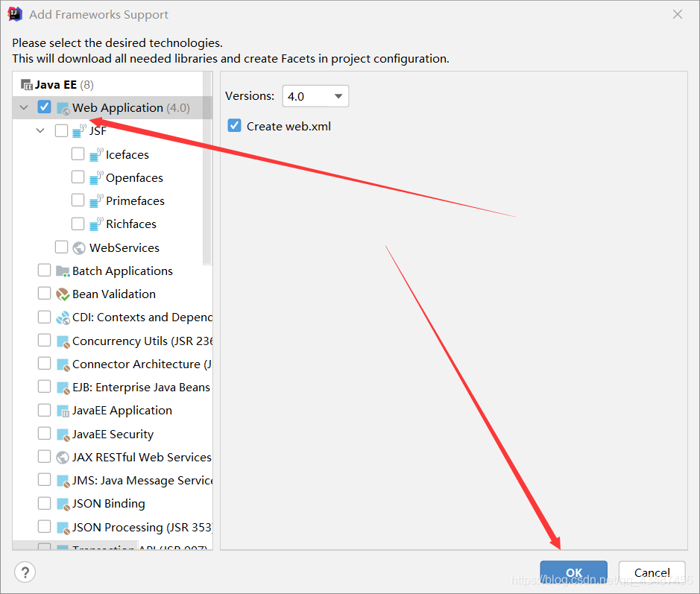700x594 pixels.
Task: Select the Richfaces tree item
Action: (x=131, y=224)
